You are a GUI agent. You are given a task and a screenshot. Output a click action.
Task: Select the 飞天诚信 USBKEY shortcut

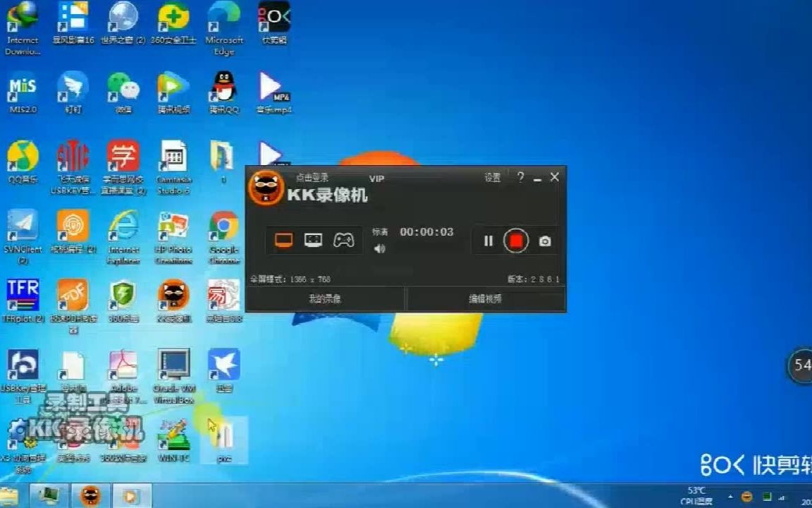pyautogui.click(x=73, y=168)
